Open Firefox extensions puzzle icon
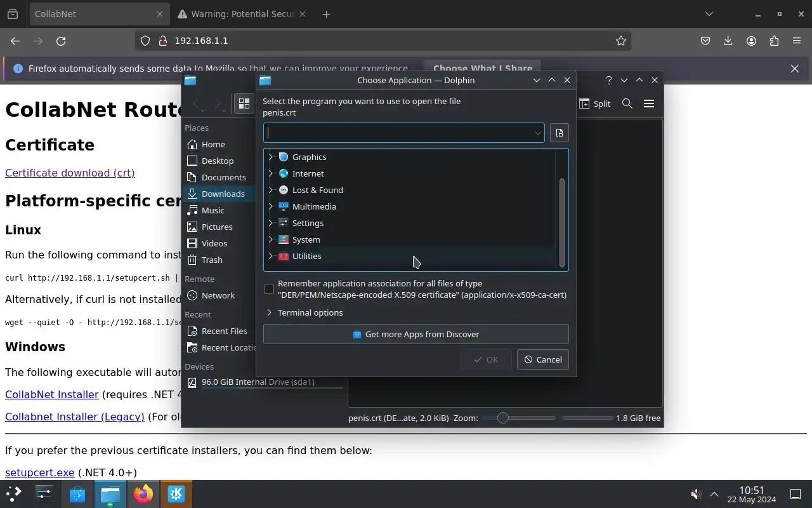Screen dimensions: 812x508 click(774, 41)
